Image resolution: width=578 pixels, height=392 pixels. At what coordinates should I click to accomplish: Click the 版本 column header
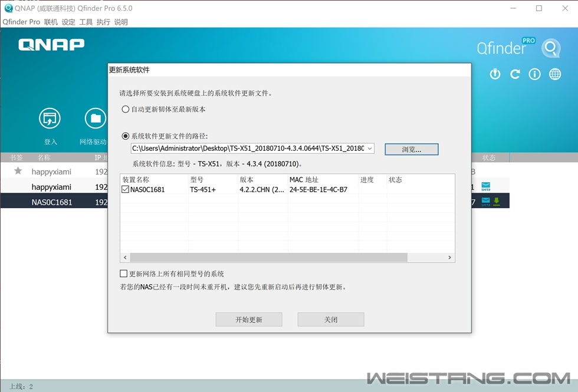click(263, 179)
